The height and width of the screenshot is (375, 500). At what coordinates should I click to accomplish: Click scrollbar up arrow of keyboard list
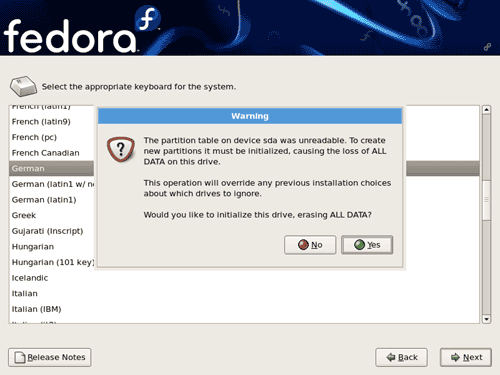tap(486, 110)
